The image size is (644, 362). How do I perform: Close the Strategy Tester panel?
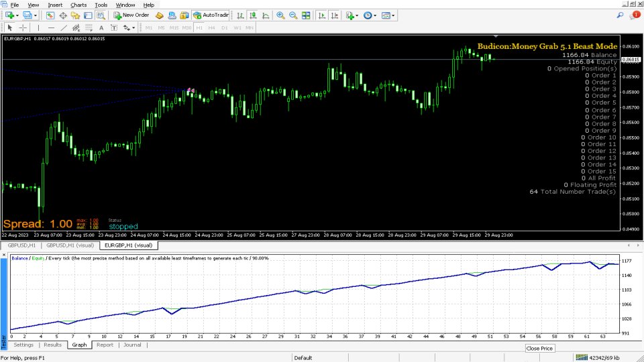[x=4, y=255]
